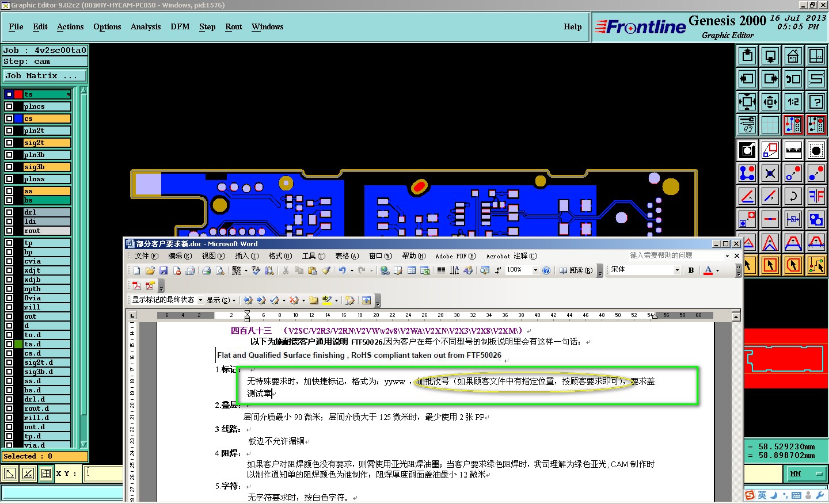
Task: Open the 显示标记的最终状态 dropdown
Action: coord(200,300)
